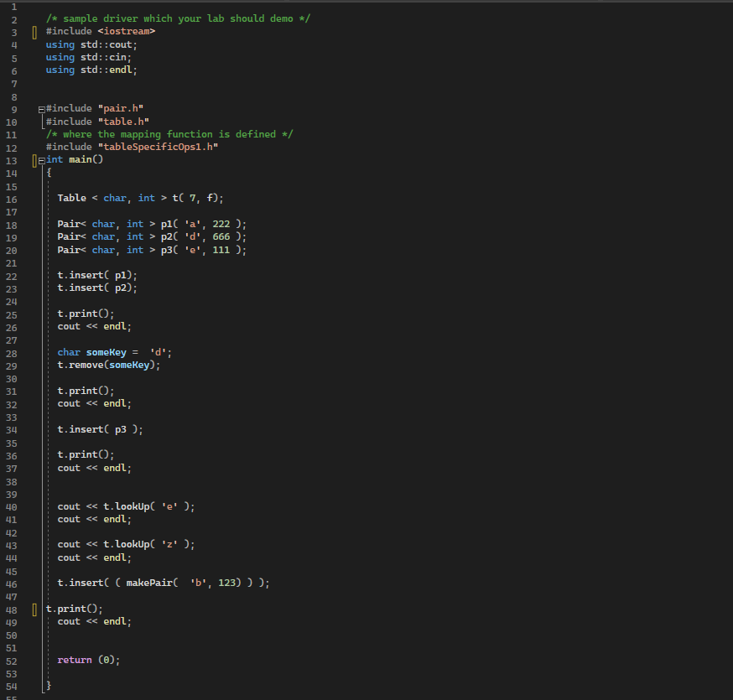Click the t.remove(someKey) statement
Screen dimensions: 733x700
[109, 365]
